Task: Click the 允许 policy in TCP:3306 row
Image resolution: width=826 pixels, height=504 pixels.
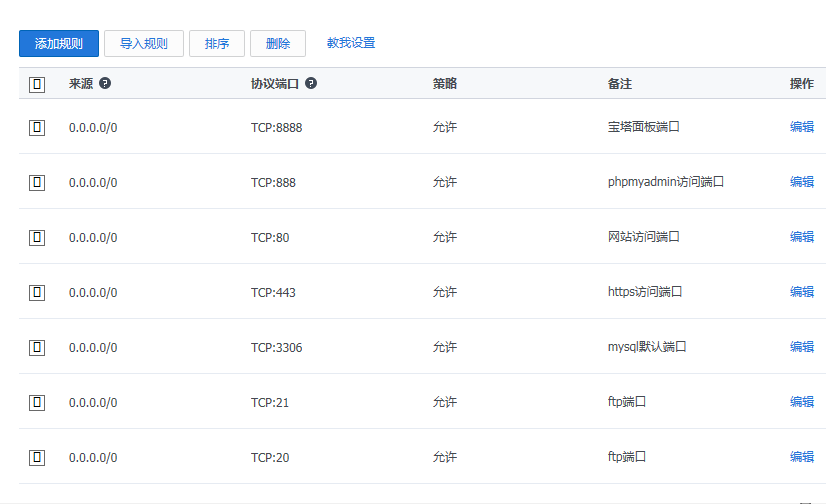Action: tap(445, 347)
